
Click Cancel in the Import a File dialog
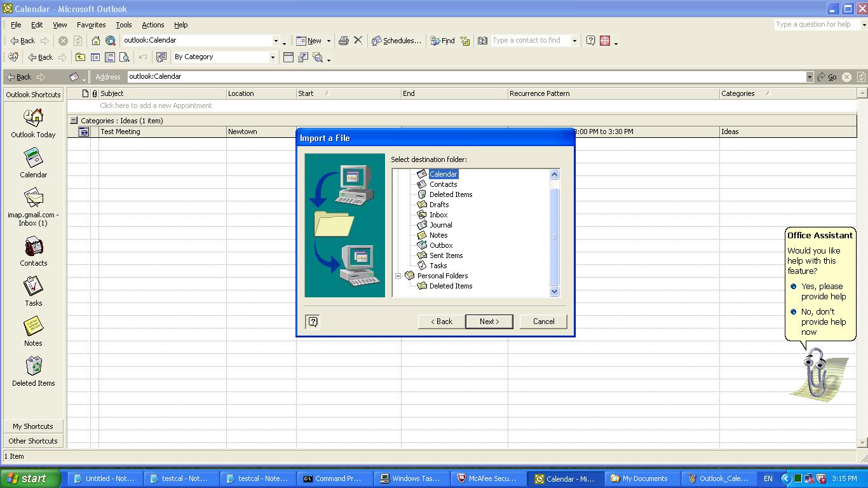pos(543,322)
